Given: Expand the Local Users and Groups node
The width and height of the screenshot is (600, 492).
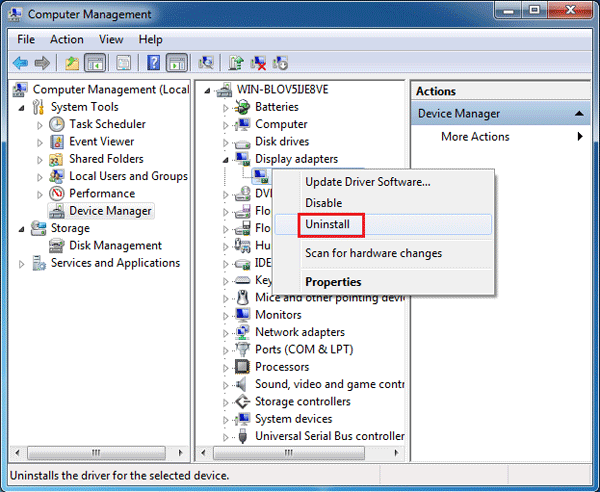Looking at the screenshot, I should point(40,177).
